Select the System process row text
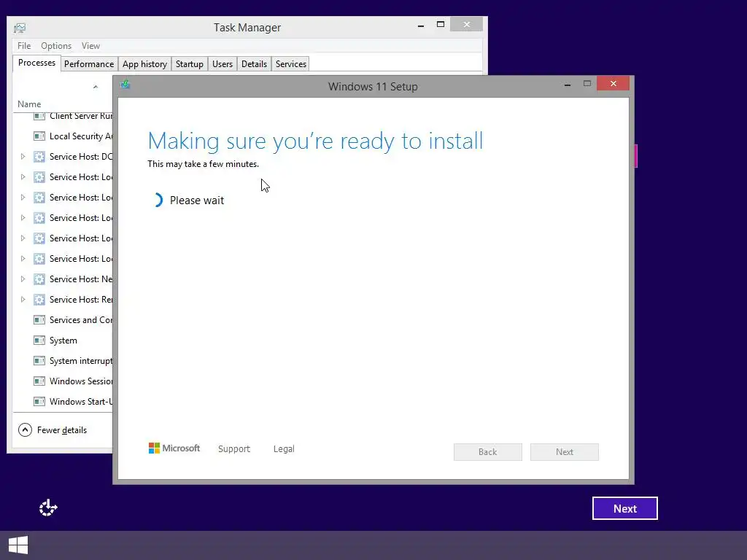The image size is (747, 560). coord(63,341)
